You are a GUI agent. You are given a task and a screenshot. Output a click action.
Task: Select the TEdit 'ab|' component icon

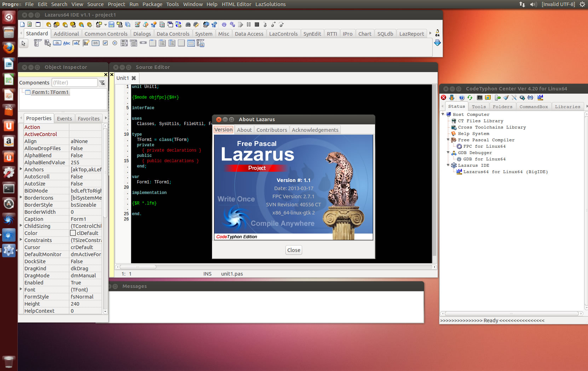point(76,43)
